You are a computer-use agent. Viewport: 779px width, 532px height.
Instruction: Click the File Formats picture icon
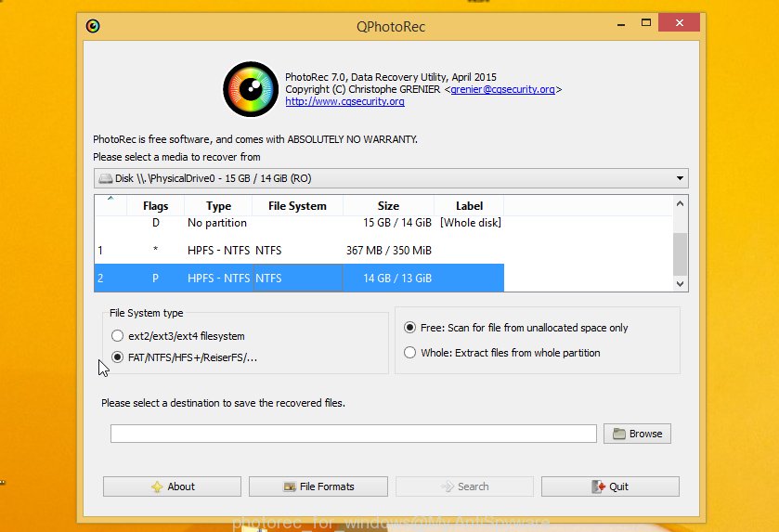click(290, 487)
